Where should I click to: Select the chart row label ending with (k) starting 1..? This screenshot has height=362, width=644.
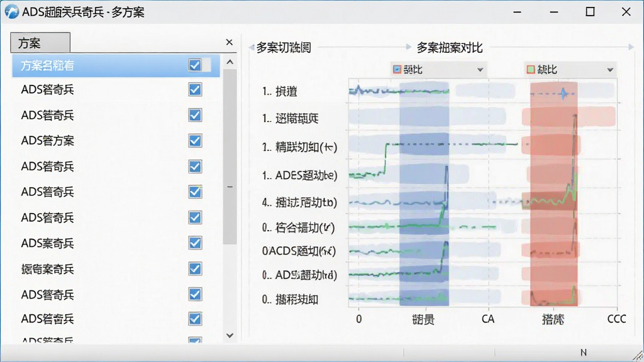coord(299,147)
